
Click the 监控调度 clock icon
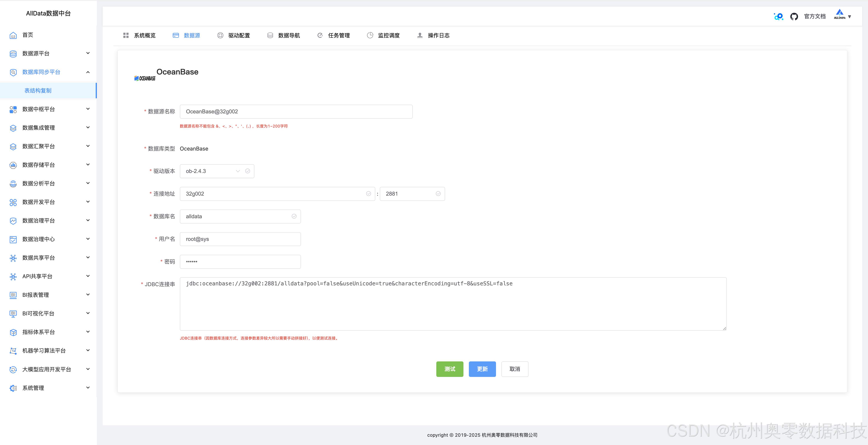[370, 35]
